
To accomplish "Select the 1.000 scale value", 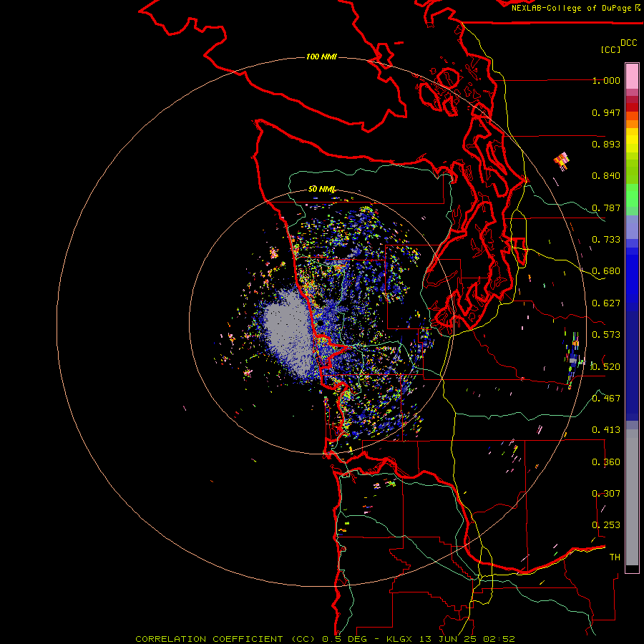I will tap(606, 80).
